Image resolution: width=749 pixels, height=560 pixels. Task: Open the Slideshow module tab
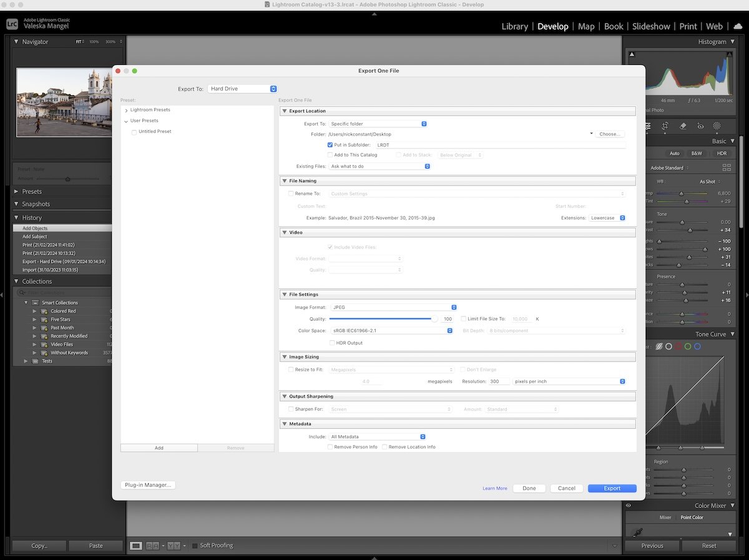point(651,26)
